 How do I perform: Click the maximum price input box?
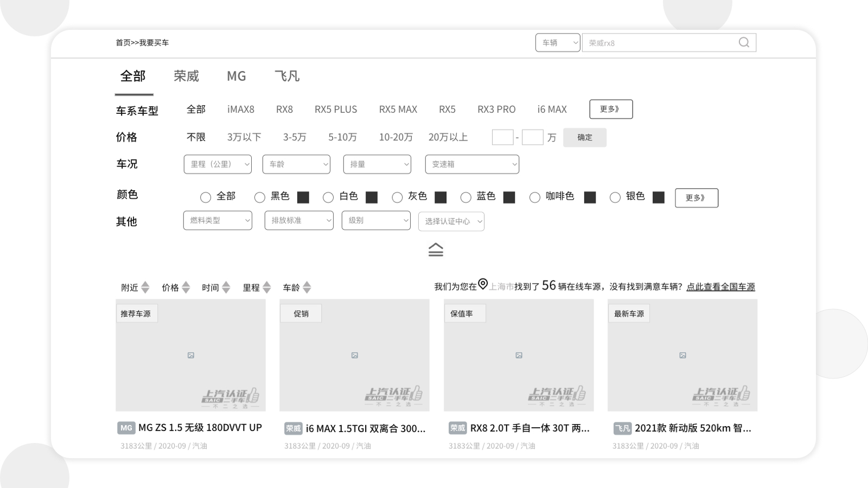(x=532, y=137)
